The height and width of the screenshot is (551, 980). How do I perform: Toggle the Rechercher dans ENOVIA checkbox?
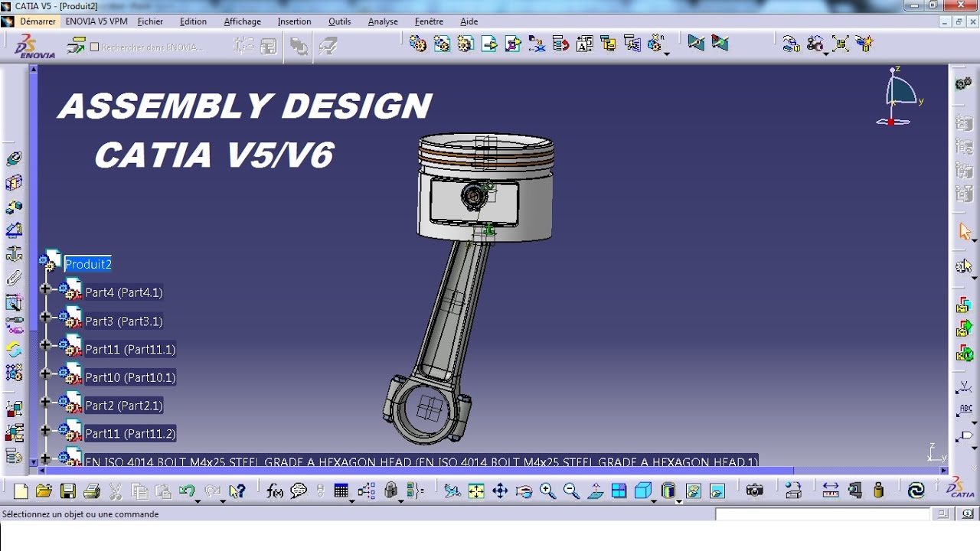[95, 47]
